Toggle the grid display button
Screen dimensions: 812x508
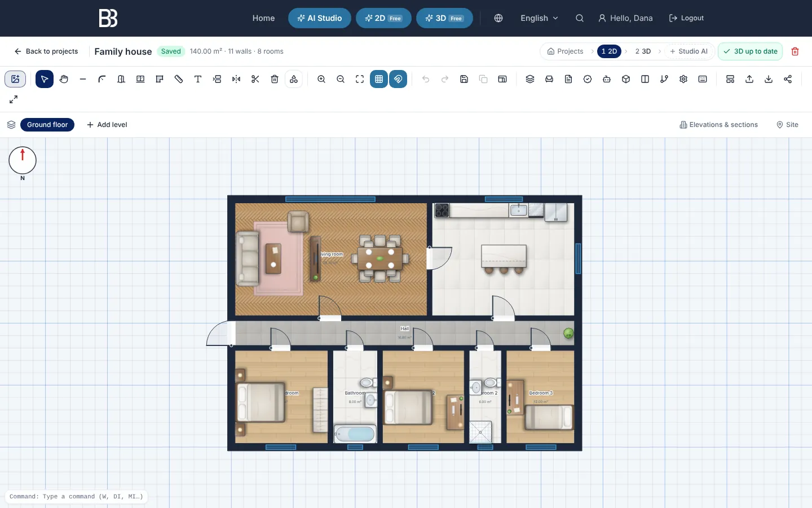pos(379,79)
